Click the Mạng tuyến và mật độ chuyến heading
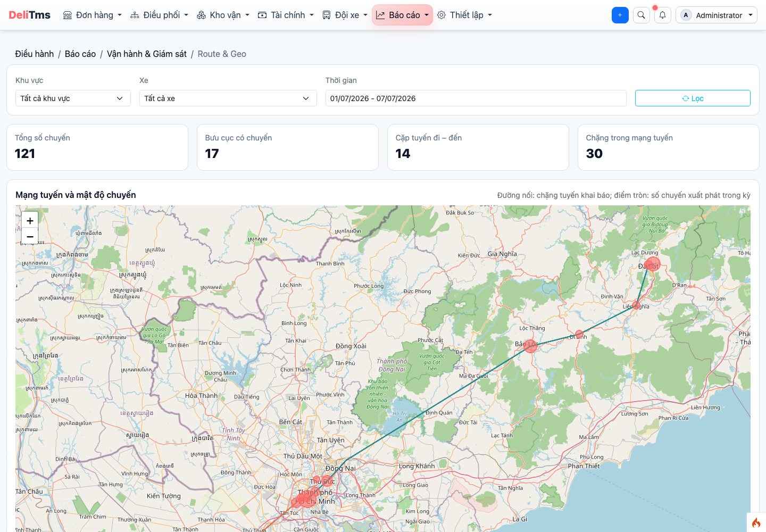Image resolution: width=766 pixels, height=532 pixels. tap(76, 195)
